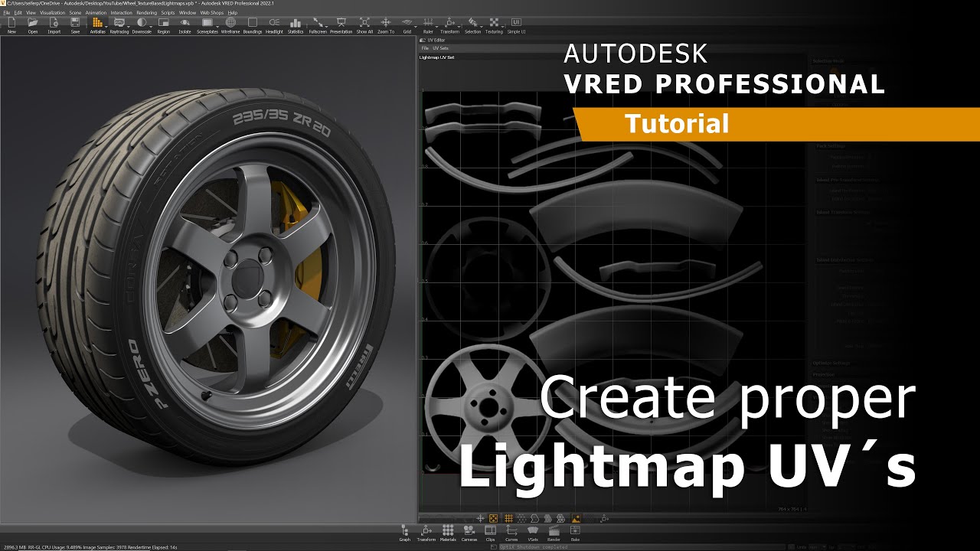Viewport: 980px width, 551px height.
Task: Open the Rendering menu
Action: pyautogui.click(x=146, y=13)
